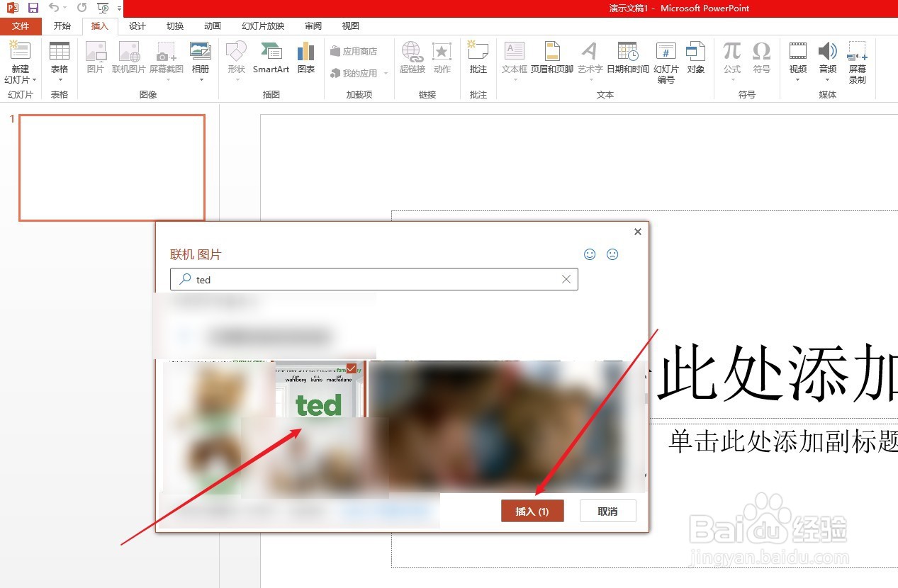Start slideshow from quick access toolbar icon

point(103,8)
